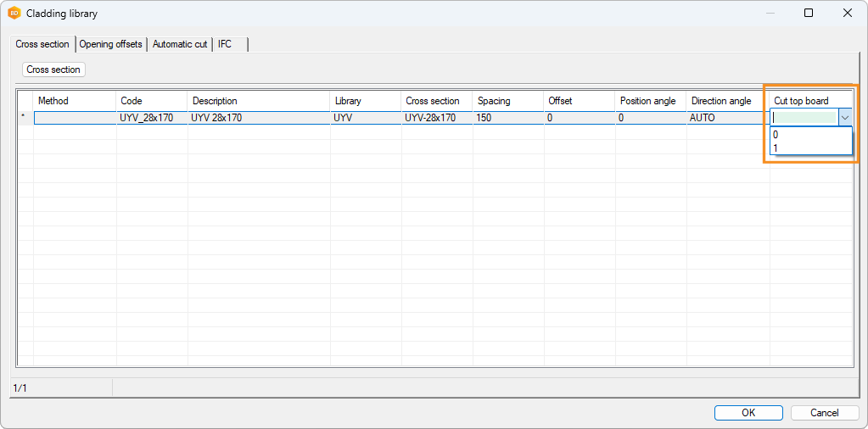Open the Cut top board dropdown arrow
This screenshot has height=429, width=868.
844,119
